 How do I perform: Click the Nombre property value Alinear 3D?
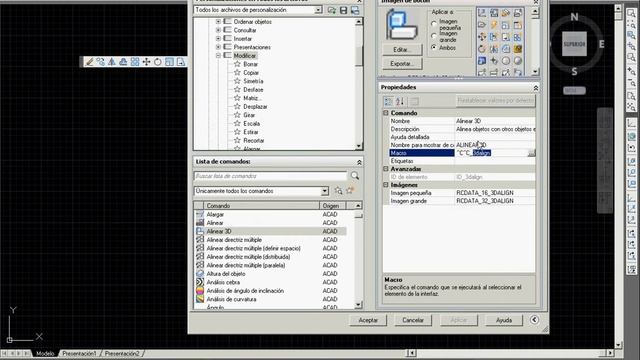[468, 121]
